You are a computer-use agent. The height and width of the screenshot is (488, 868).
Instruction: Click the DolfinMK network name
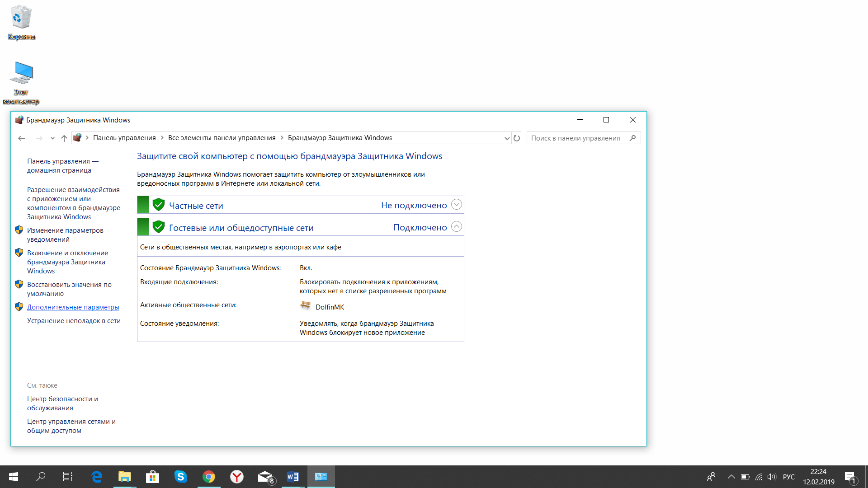click(x=330, y=307)
